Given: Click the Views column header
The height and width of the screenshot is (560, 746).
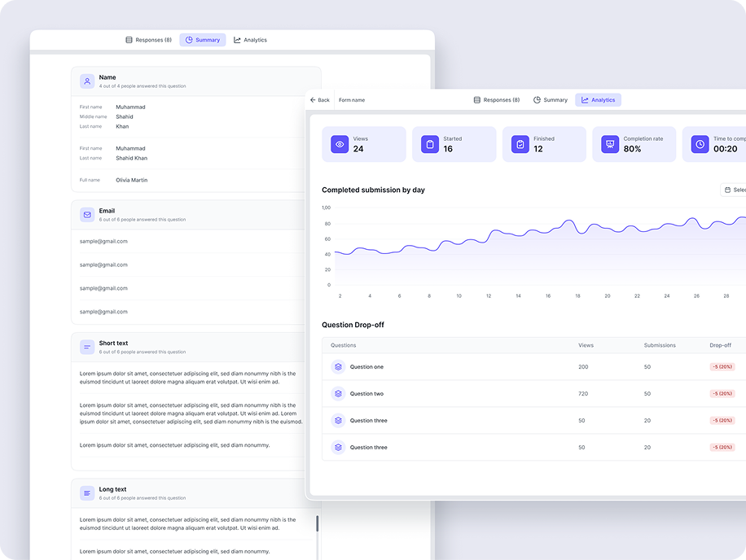Looking at the screenshot, I should point(586,346).
